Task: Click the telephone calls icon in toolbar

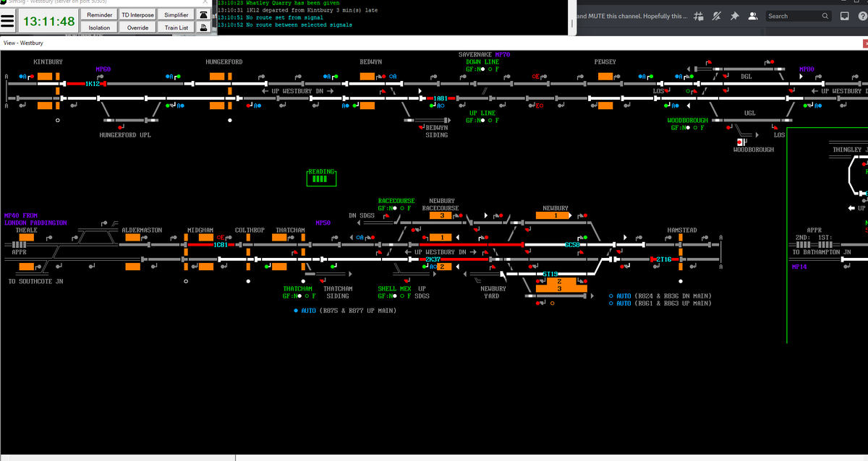Action: click(x=204, y=14)
